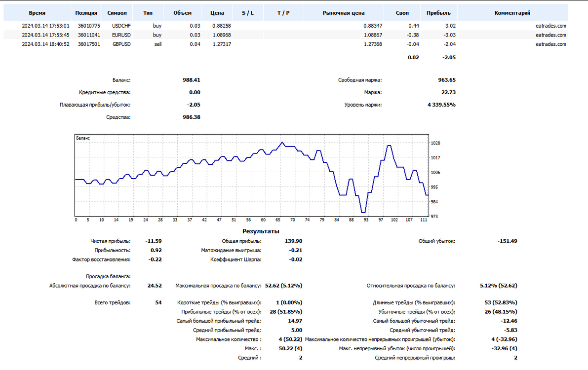Click the time 2024.03.14 17:55:45
This screenshot has height=370, width=588.
pos(45,35)
